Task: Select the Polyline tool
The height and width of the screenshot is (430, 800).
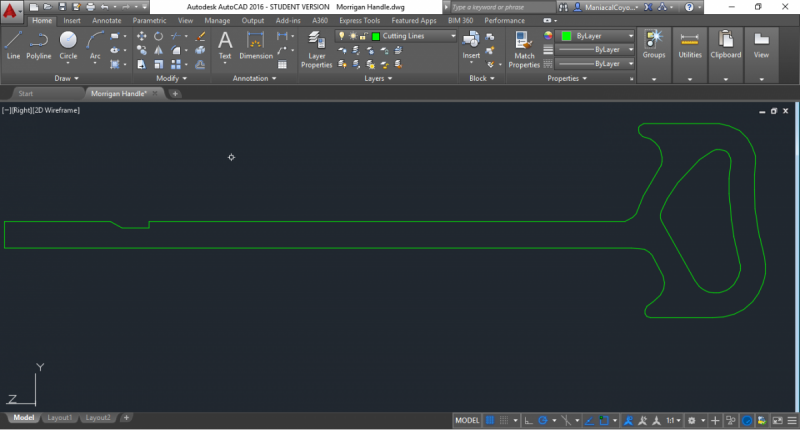Action: pyautogui.click(x=39, y=45)
